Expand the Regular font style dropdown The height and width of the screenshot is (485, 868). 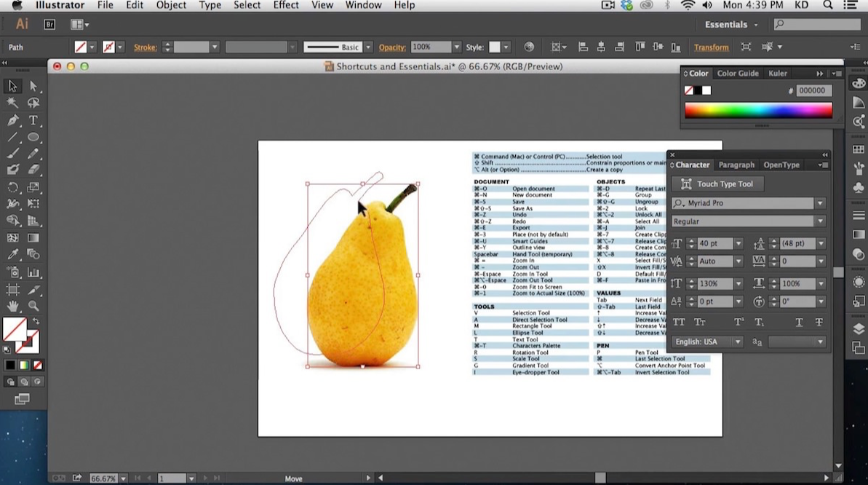[x=820, y=221]
